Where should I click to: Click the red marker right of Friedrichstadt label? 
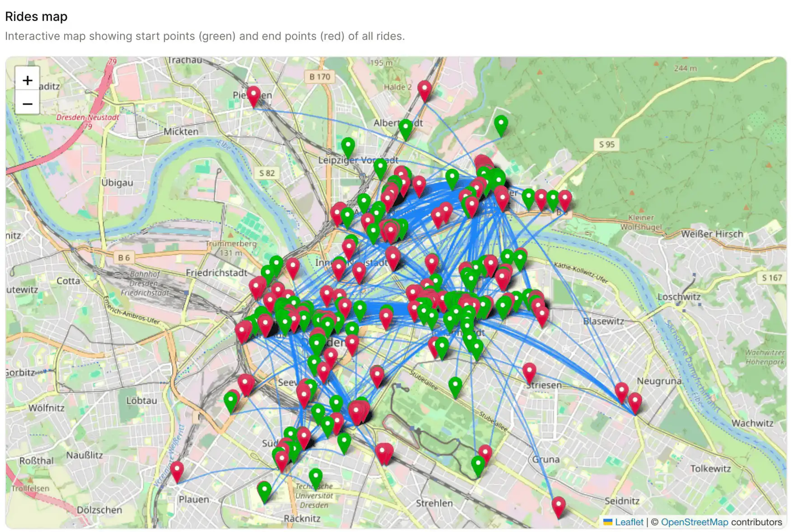click(293, 267)
